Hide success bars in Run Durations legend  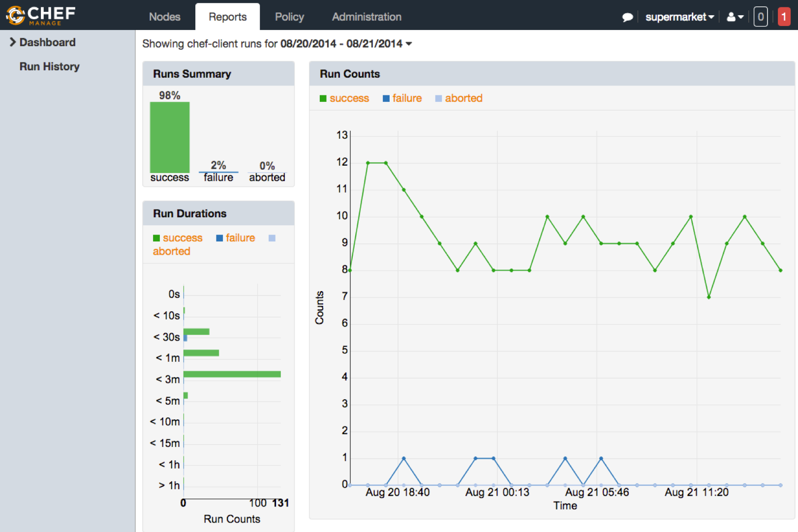pos(178,238)
